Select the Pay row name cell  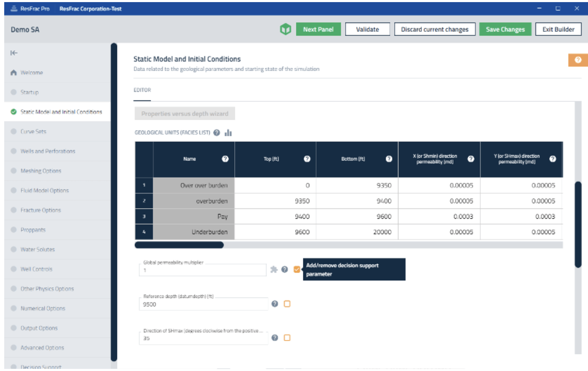pos(194,216)
